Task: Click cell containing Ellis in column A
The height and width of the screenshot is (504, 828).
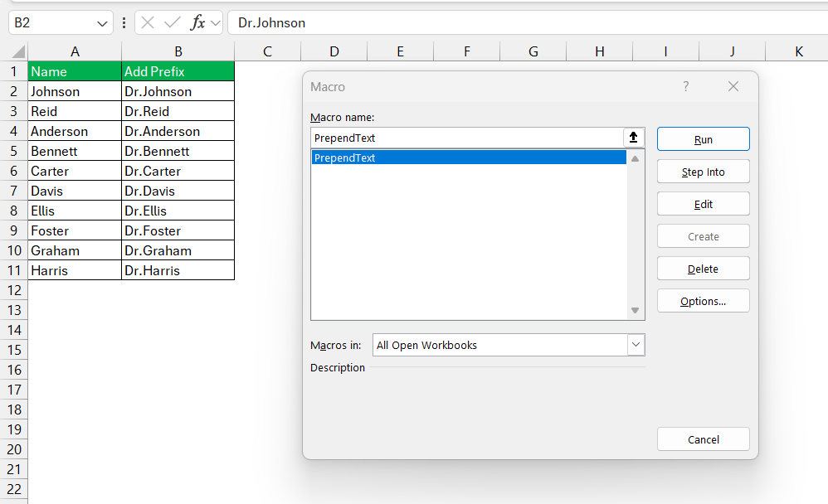Action: [x=75, y=211]
